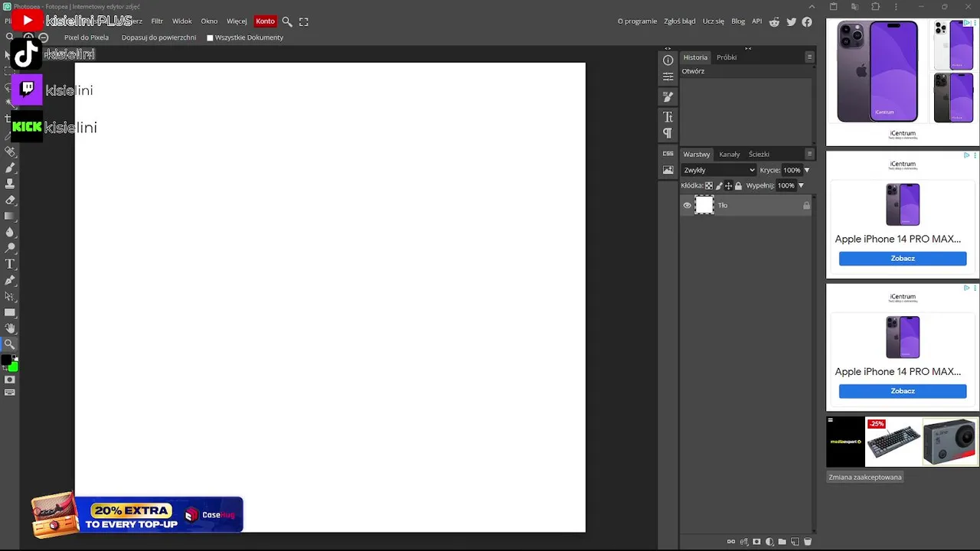Toggle Quick Mask mode icon
Screen dimensions: 980x551
coord(10,380)
